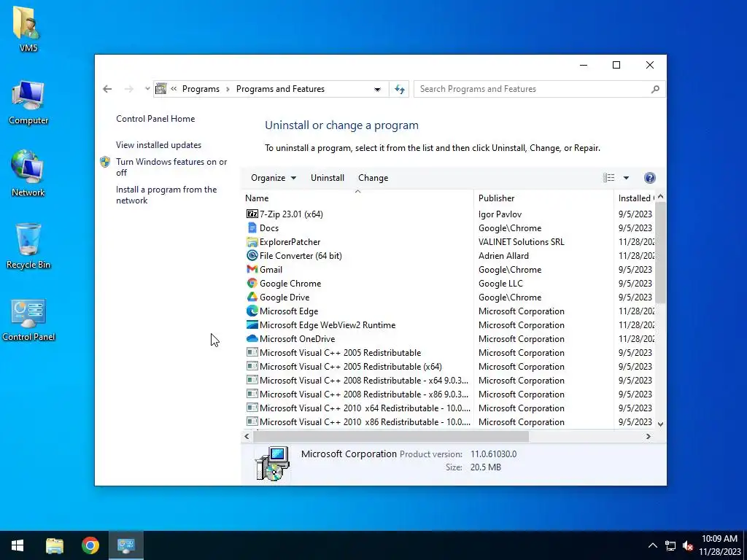Screen dimensions: 747x560
Task: Click the view layout icon in toolbar
Action: click(609, 178)
